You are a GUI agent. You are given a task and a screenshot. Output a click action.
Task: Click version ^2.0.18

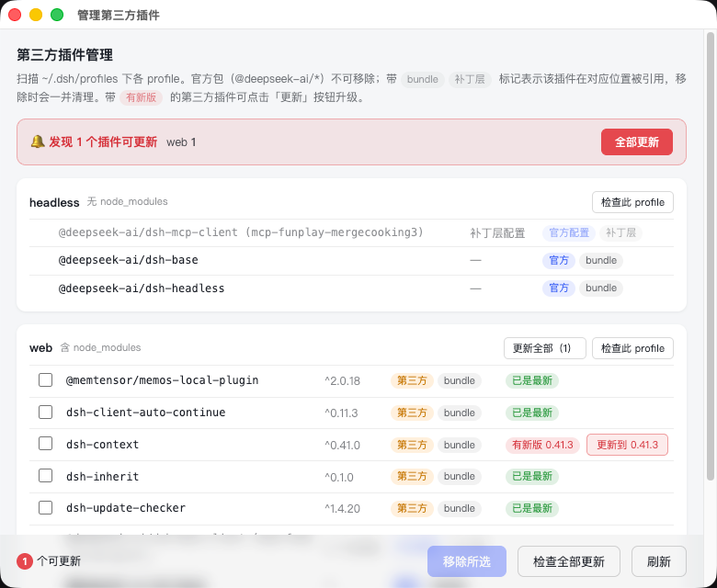tap(343, 381)
